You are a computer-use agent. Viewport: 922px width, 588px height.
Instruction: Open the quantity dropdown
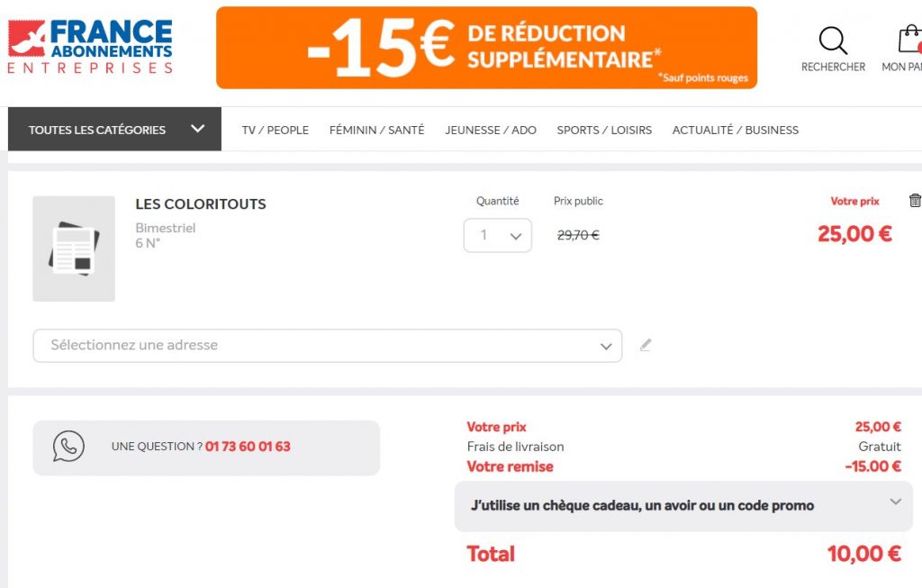pyautogui.click(x=498, y=236)
